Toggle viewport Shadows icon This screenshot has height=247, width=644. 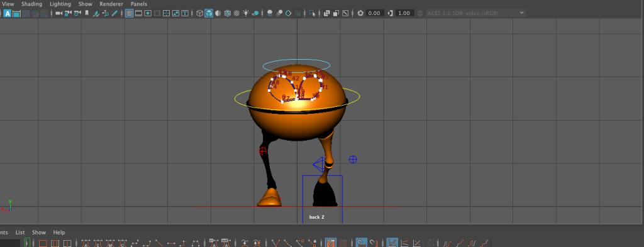(255, 13)
